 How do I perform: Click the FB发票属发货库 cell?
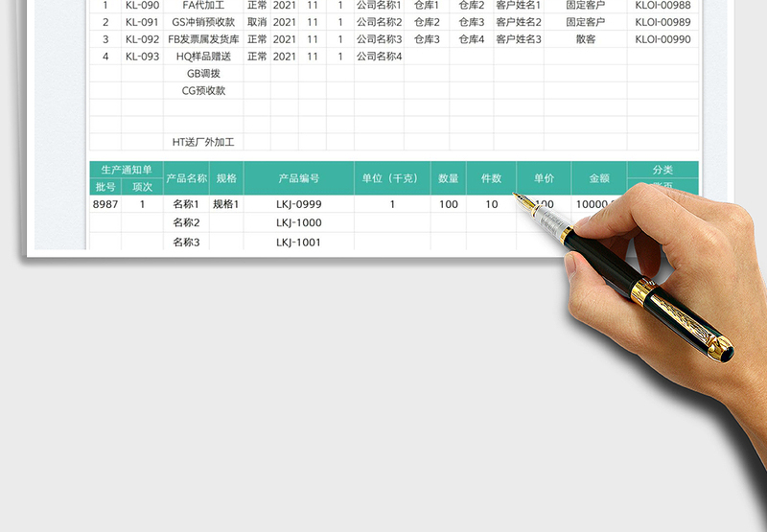(x=203, y=39)
